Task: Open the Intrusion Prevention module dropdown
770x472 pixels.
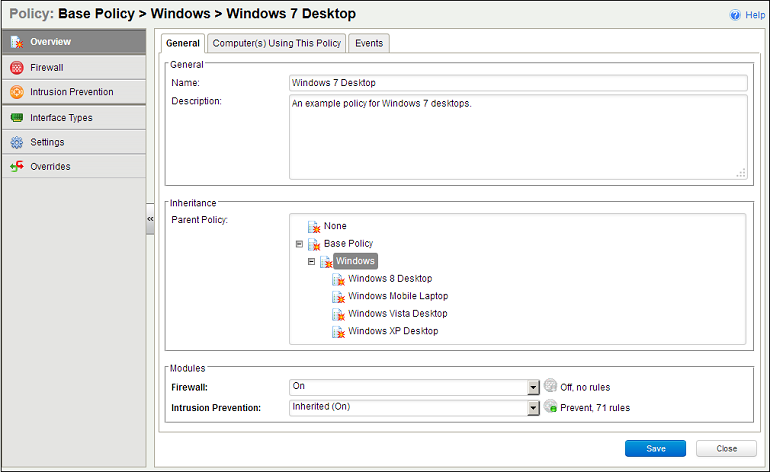Action: (533, 408)
